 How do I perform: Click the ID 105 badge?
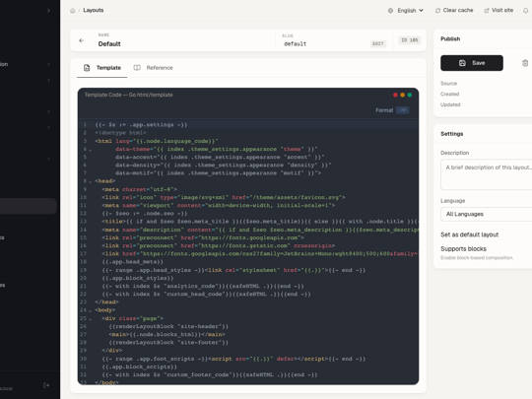(x=410, y=40)
